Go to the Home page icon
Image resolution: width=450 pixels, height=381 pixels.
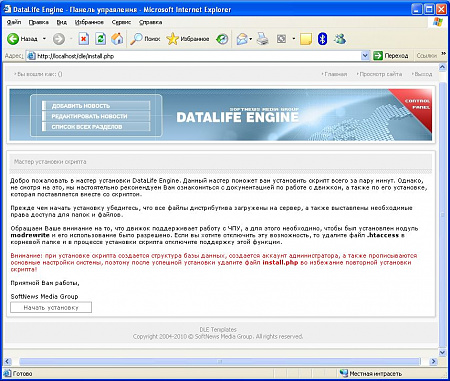pyautogui.click(x=117, y=39)
